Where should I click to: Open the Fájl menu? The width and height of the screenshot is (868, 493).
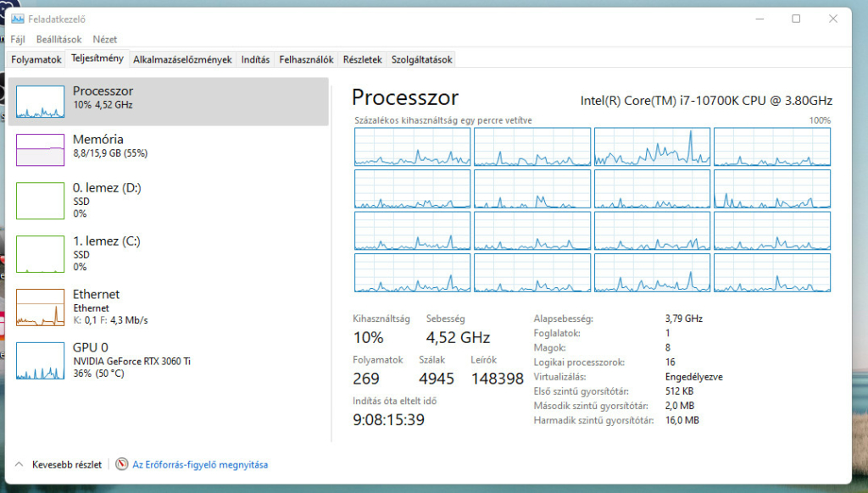tap(18, 39)
